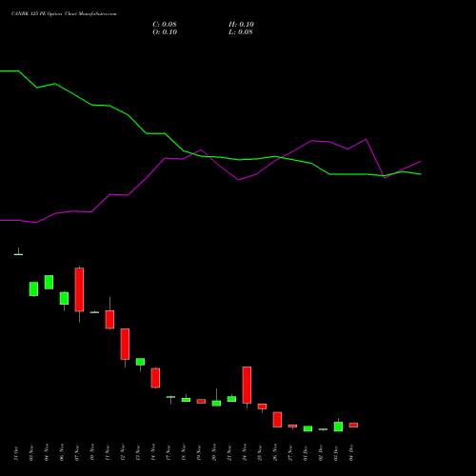Click the '31 Oct' date axis label
This screenshot has height=476, width=476.
pos(16,453)
